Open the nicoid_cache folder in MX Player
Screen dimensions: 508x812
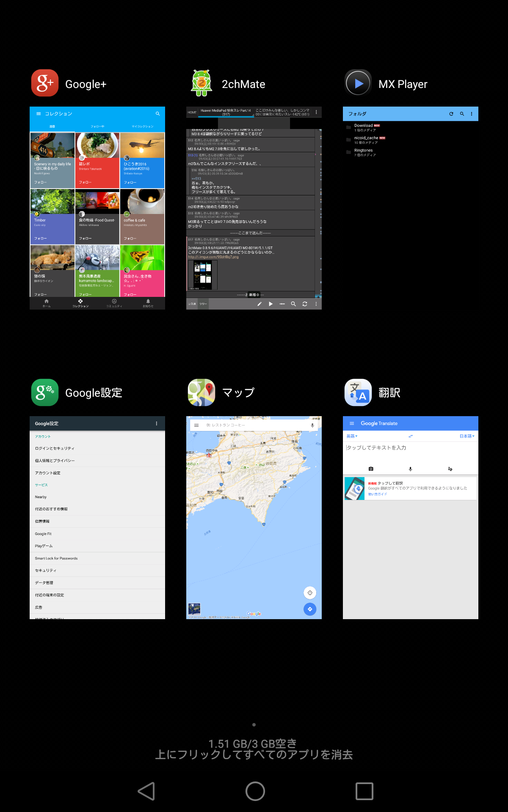411,140
